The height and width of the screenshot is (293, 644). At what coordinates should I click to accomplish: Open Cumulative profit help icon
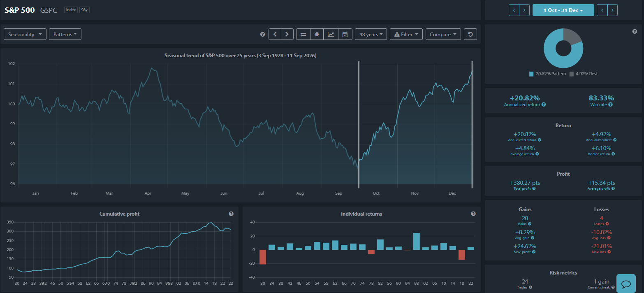click(231, 214)
